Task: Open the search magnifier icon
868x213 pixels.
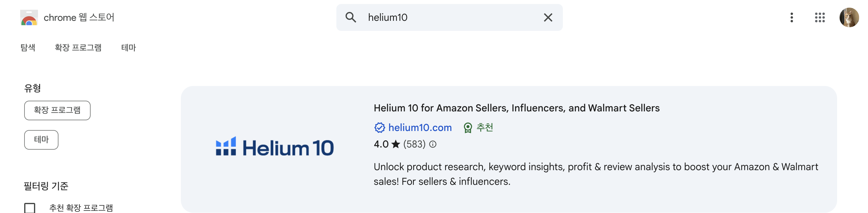Action: (x=351, y=17)
